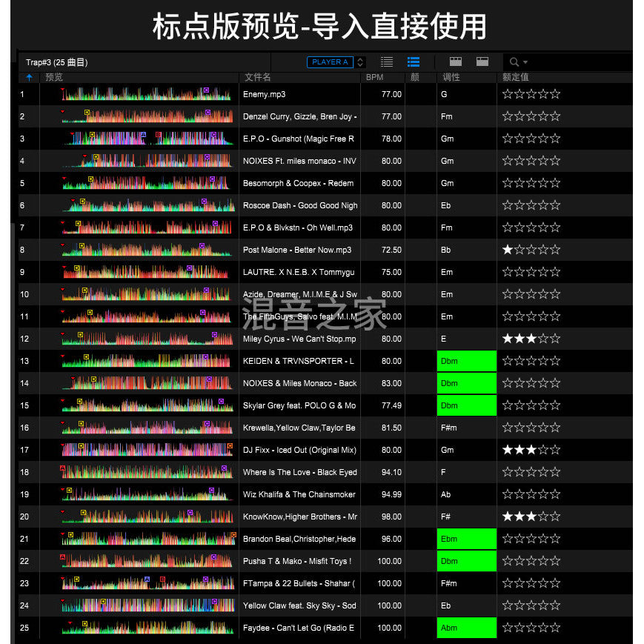
Task: Sort by the 调性 key column header
Action: click(x=451, y=77)
